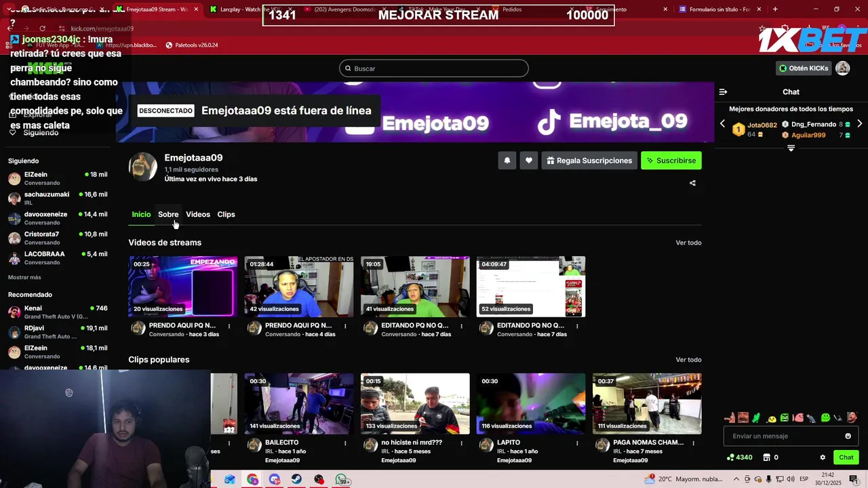Focus the Buscar search field

[x=434, y=68]
